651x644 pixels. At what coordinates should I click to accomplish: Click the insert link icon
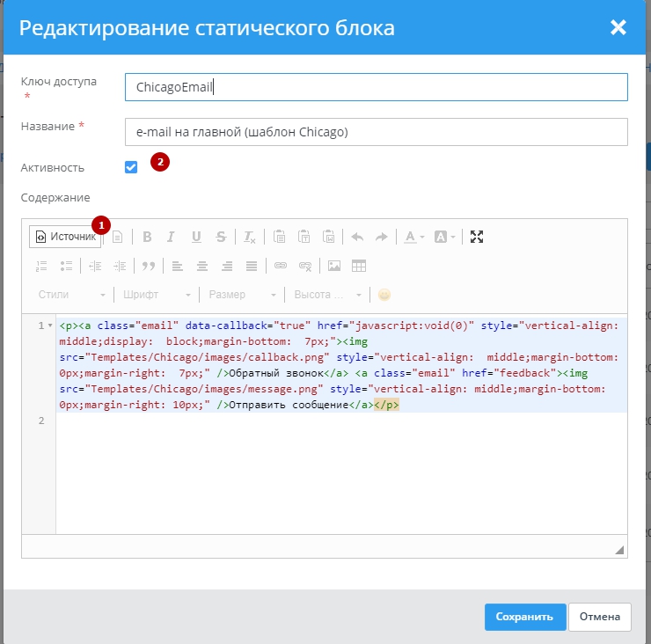click(281, 266)
